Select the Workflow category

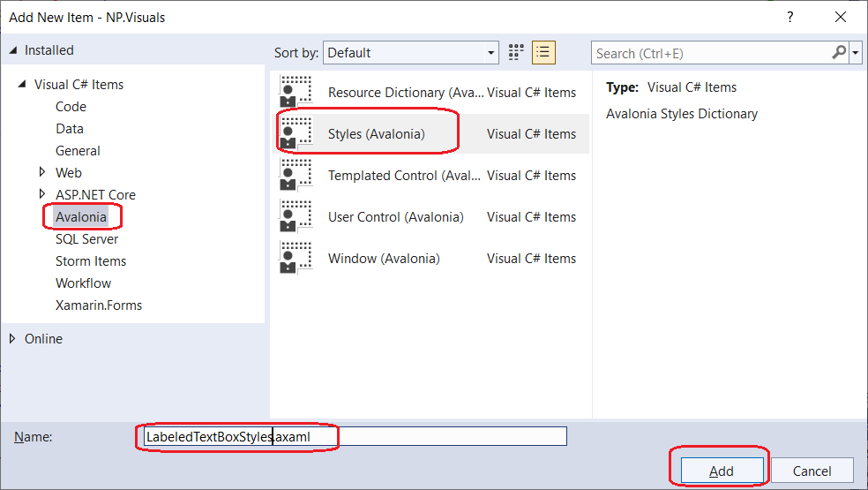click(x=83, y=283)
